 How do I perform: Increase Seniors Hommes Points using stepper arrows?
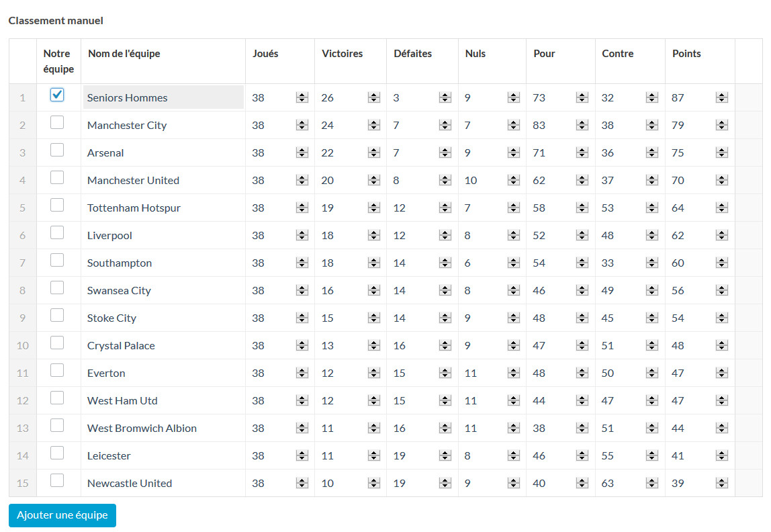click(x=721, y=95)
